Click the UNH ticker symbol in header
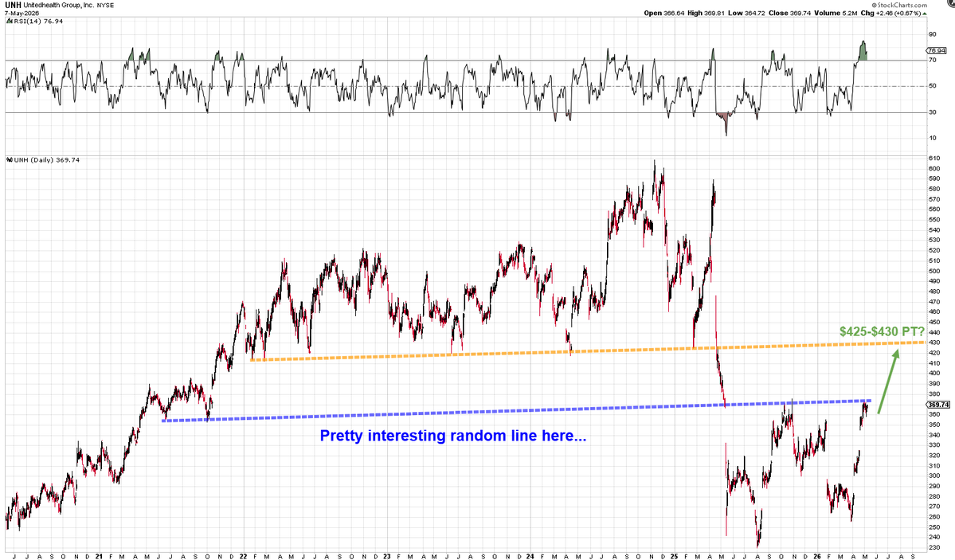The width and height of the screenshot is (955, 560). [12, 5]
